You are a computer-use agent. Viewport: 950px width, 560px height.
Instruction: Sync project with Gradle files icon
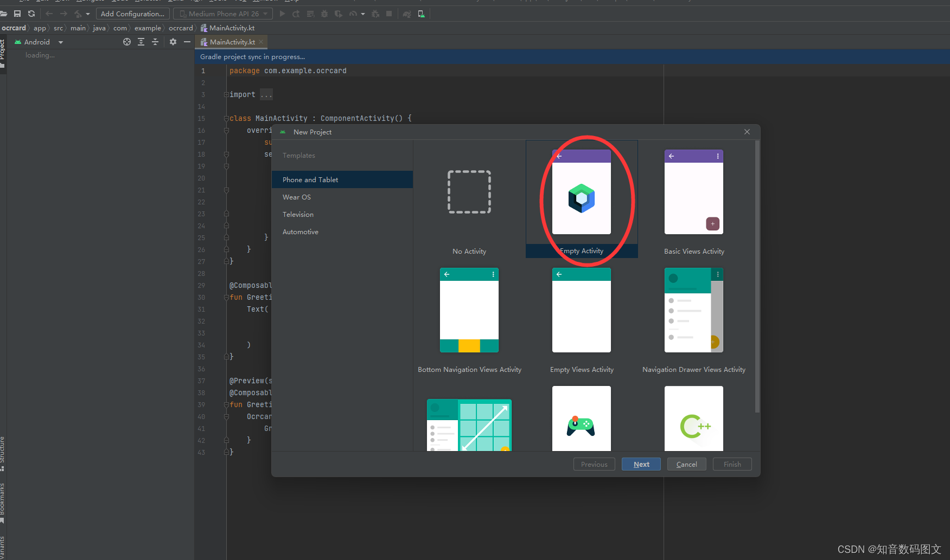(x=31, y=14)
